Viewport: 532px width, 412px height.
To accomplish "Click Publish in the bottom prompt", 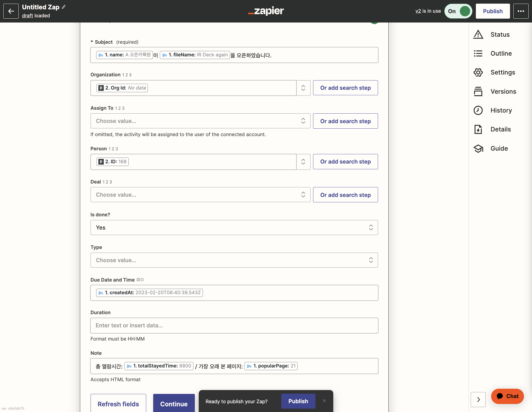I will pyautogui.click(x=298, y=401).
